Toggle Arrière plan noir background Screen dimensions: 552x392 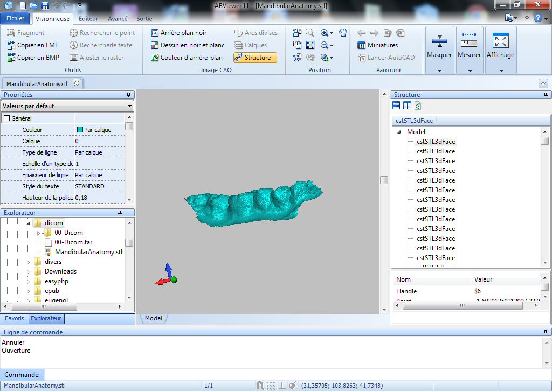click(178, 33)
